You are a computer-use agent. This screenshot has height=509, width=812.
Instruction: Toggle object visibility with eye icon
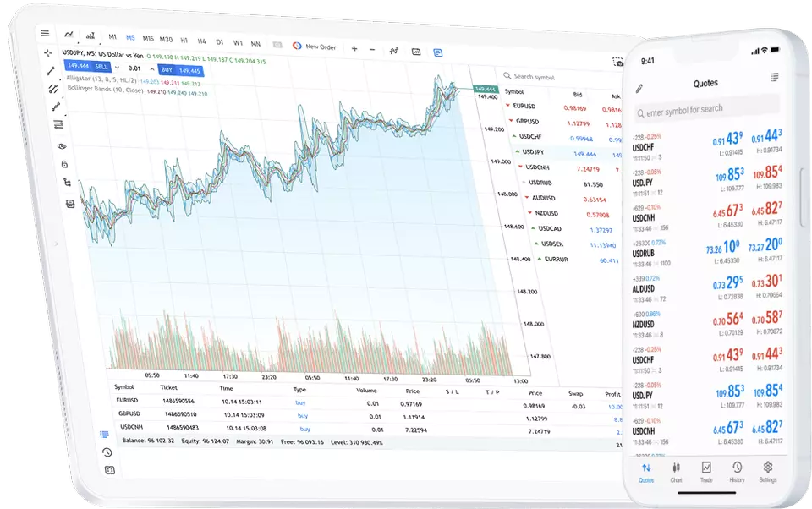pyautogui.click(x=61, y=145)
